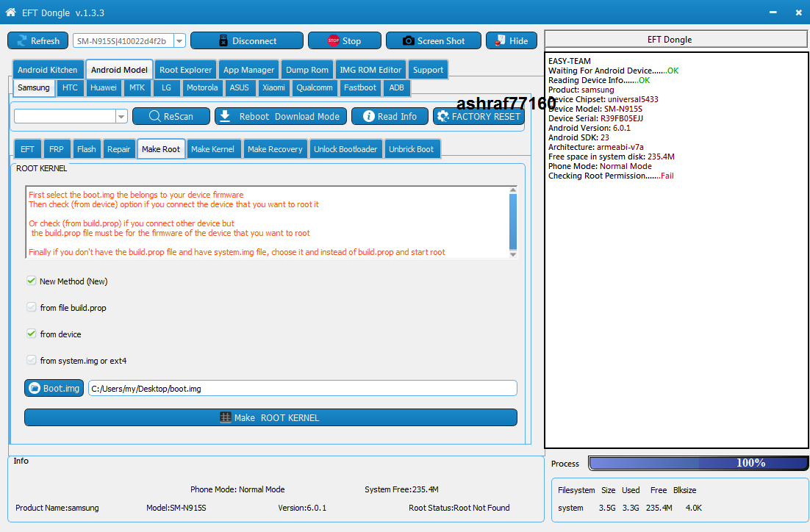Click the Hide button icon
810x532 pixels.
500,40
